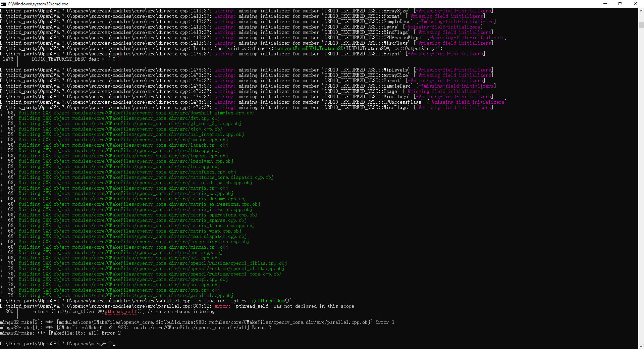The image size is (644, 349).
Task: Click the green convertFromD3D10Texture2D function name
Action: tap(310, 48)
